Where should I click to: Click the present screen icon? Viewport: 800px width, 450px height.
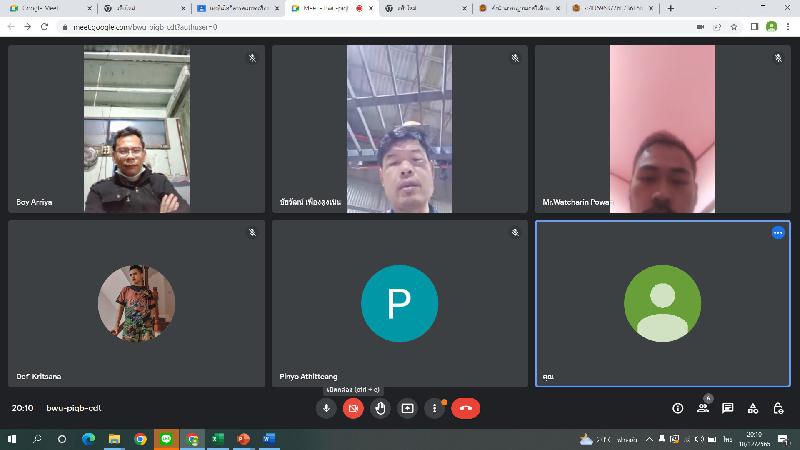pyautogui.click(x=407, y=408)
